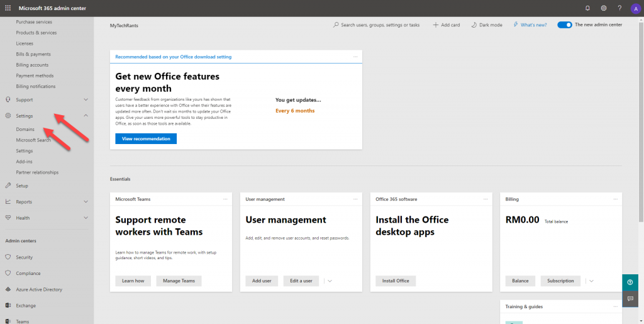Open the Training & guides card ellipsis menu

click(616, 307)
